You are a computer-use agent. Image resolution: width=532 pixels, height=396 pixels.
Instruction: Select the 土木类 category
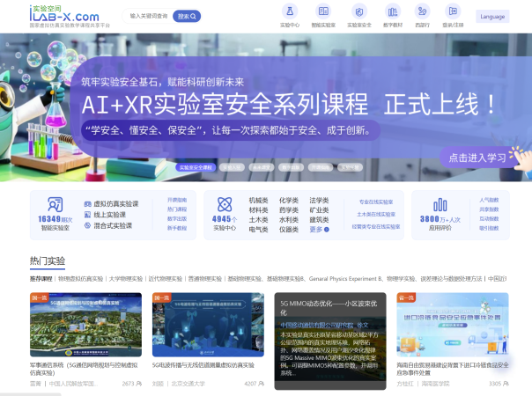(x=259, y=220)
